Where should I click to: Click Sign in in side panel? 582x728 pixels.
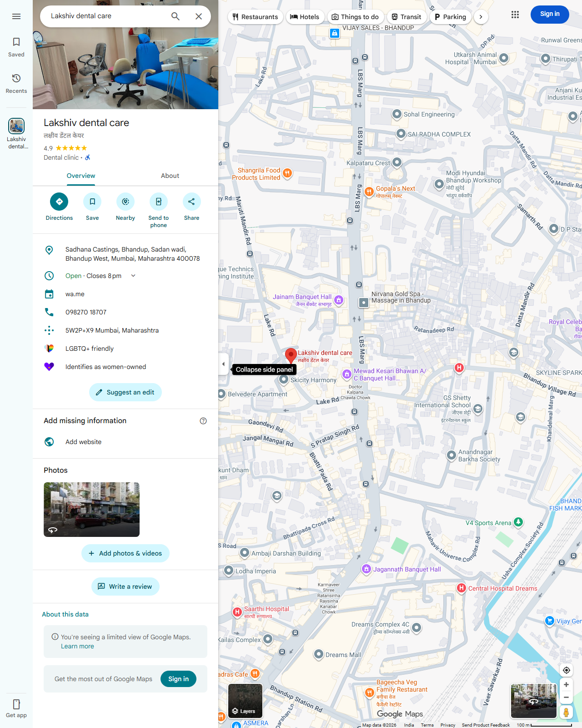(178, 679)
